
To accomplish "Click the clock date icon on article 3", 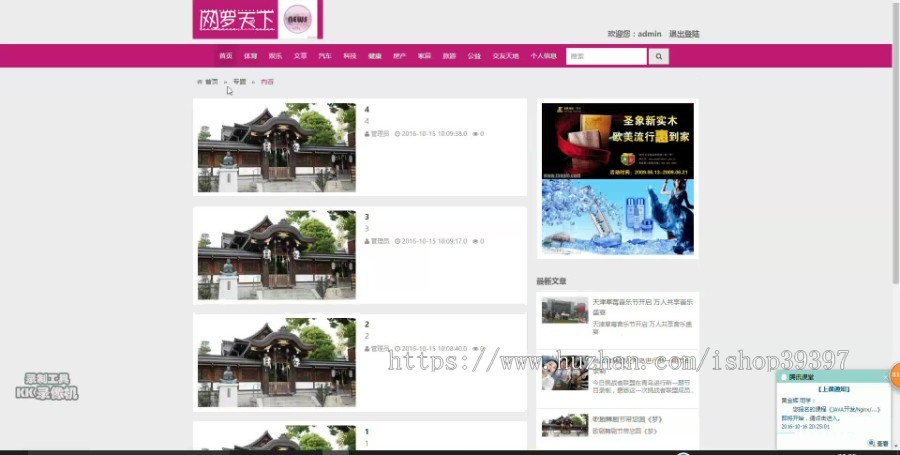I will tap(397, 241).
